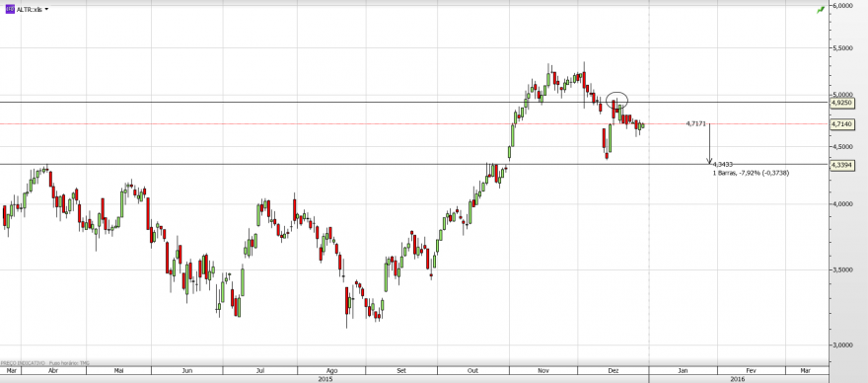
Task: Click the Dez month label on time axis
Action: 613,370
